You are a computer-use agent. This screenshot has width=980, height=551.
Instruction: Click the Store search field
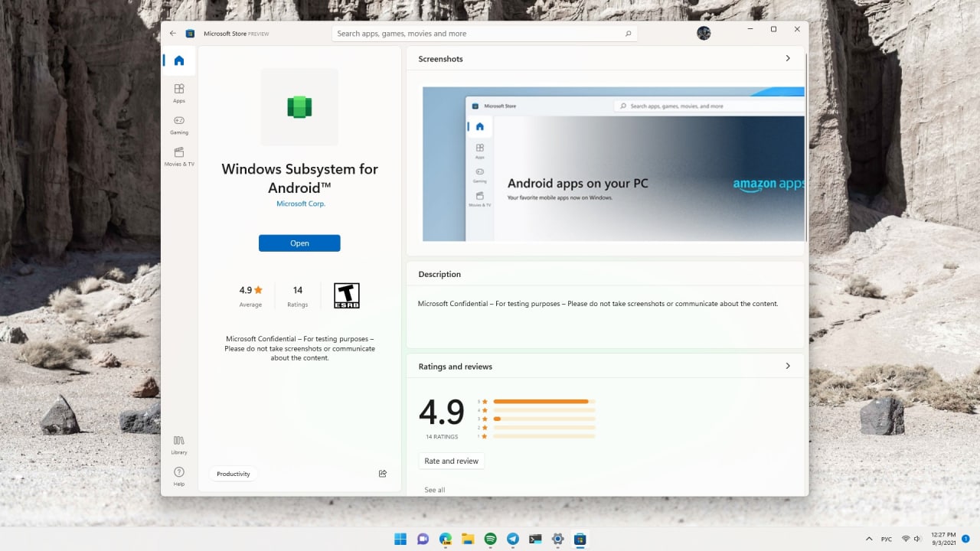pos(484,34)
